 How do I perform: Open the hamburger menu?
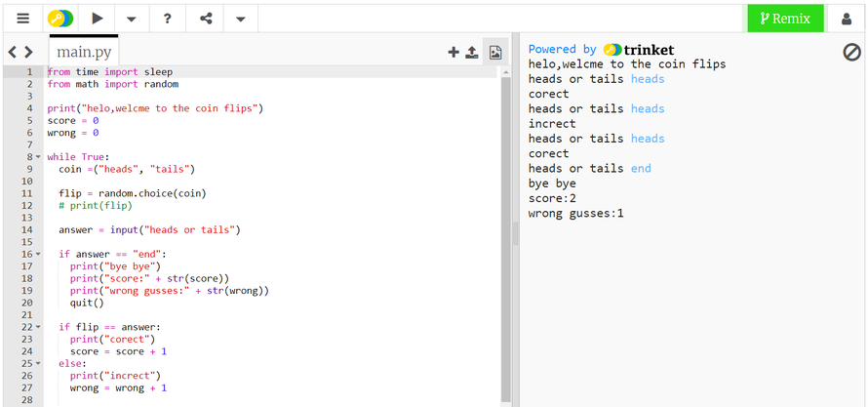pyautogui.click(x=22, y=18)
